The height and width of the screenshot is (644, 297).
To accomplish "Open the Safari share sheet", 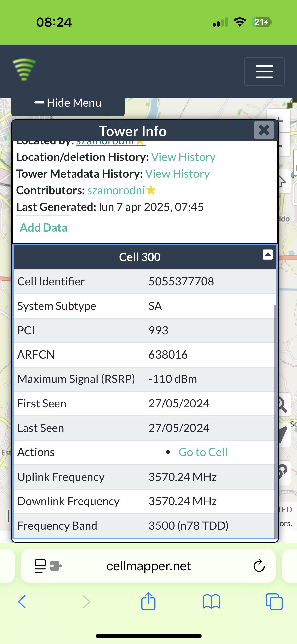I will tap(148, 602).
